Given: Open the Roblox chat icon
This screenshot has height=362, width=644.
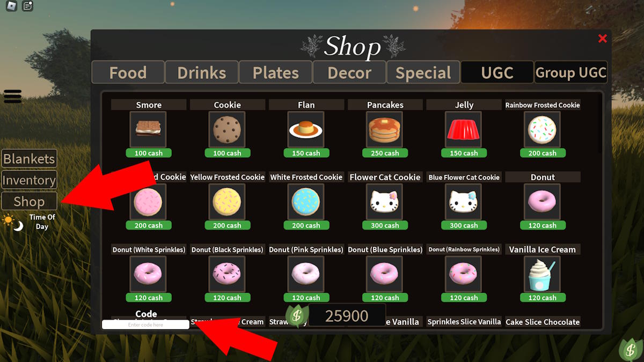Looking at the screenshot, I should (x=27, y=6).
